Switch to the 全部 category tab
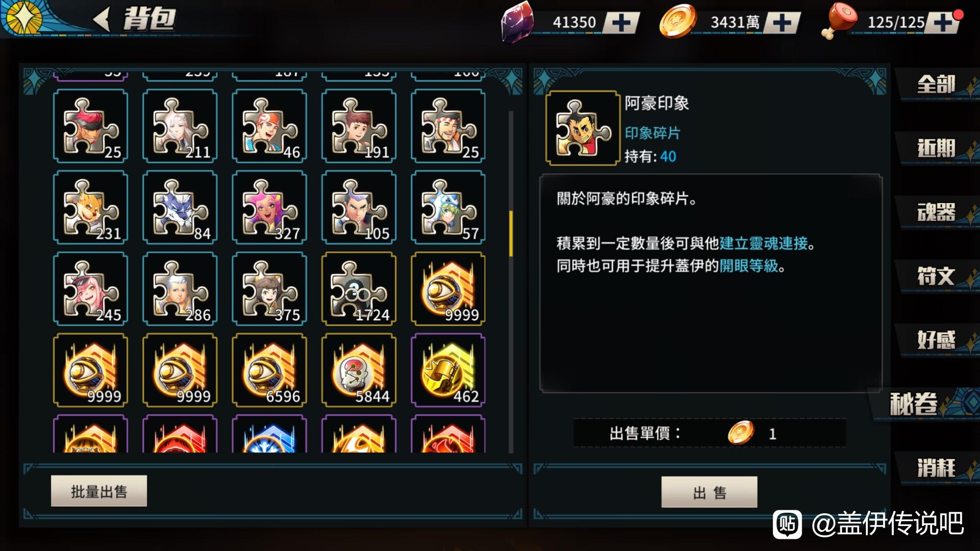 pyautogui.click(x=936, y=85)
